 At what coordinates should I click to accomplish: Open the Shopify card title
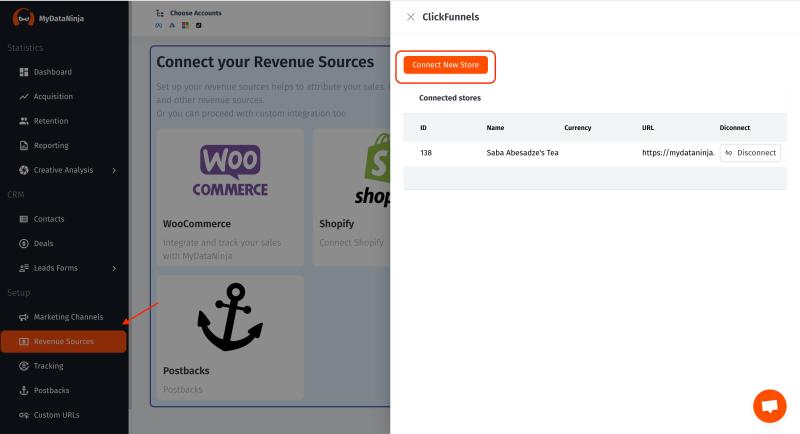[337, 223]
